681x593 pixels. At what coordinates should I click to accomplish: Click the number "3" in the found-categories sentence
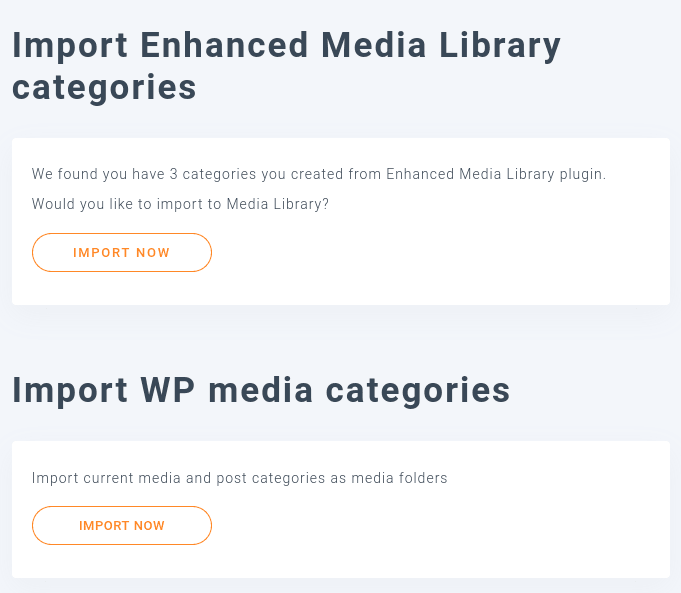pyautogui.click(x=173, y=174)
